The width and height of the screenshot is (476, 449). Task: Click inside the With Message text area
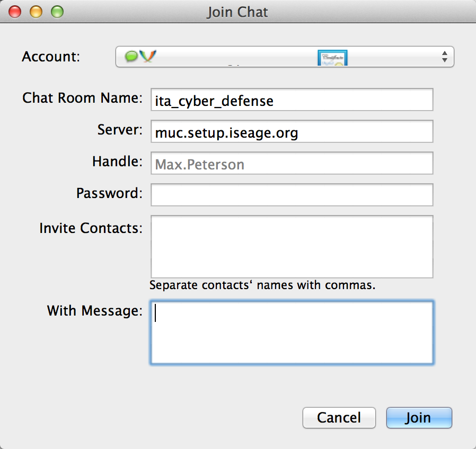click(x=292, y=333)
